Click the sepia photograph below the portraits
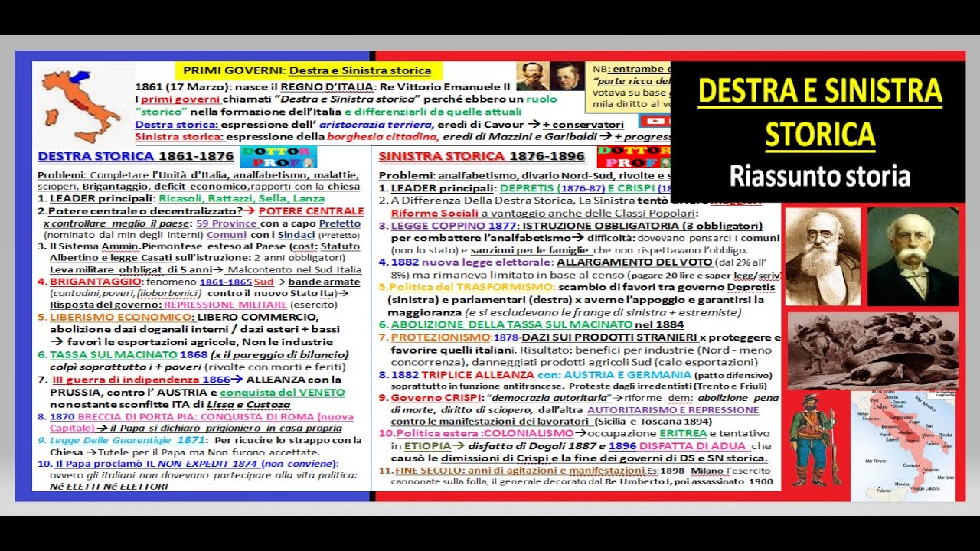 [872, 350]
